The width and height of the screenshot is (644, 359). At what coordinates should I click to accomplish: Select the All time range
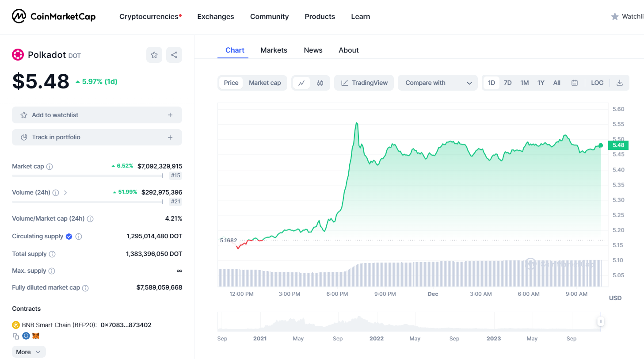(x=557, y=83)
